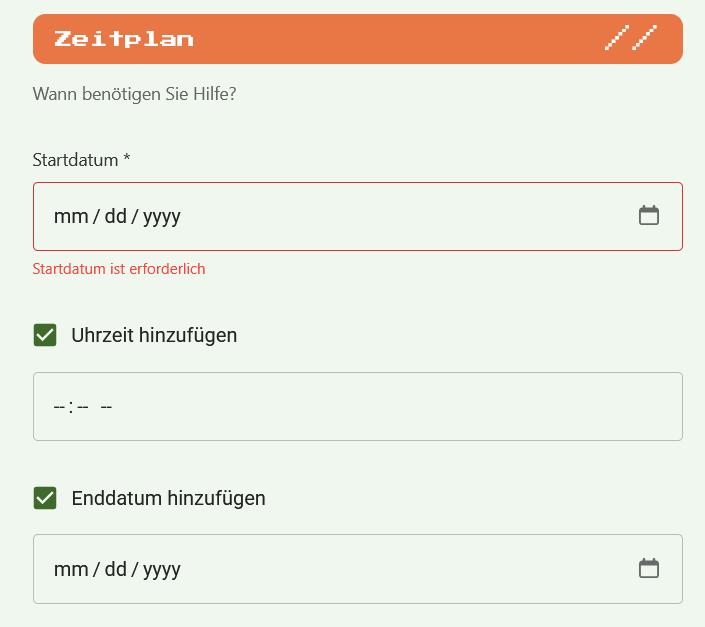Select the day segment in the end date field

[115, 569]
